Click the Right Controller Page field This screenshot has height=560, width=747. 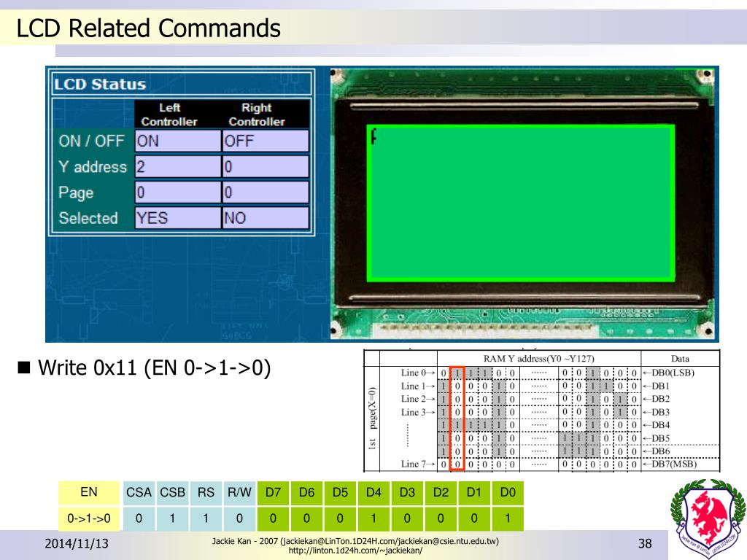pos(266,192)
